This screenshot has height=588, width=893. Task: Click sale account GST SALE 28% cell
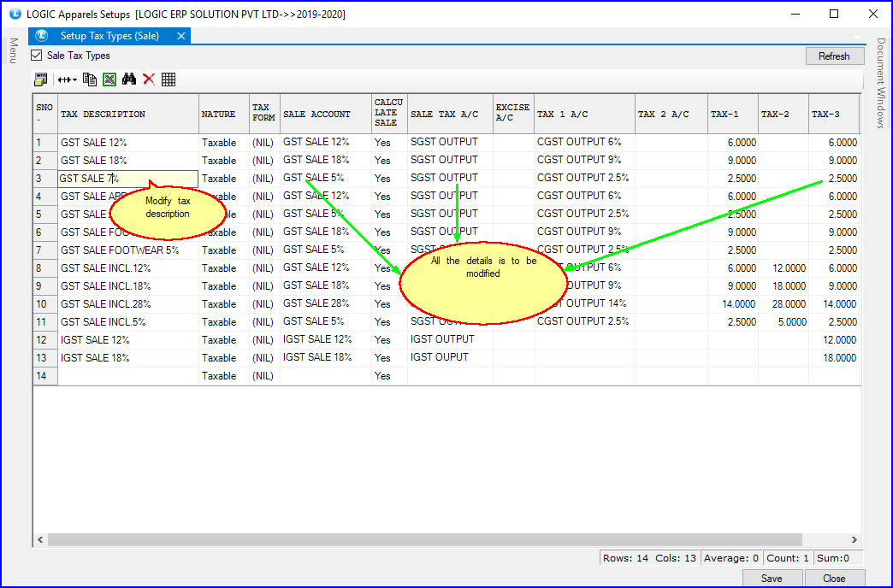326,303
